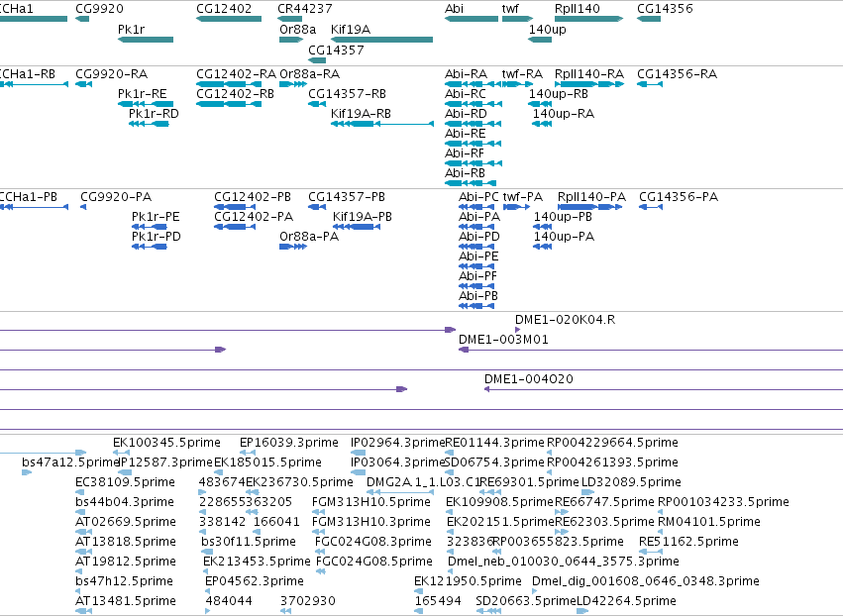Click protein Abi-PC

[x=476, y=208]
